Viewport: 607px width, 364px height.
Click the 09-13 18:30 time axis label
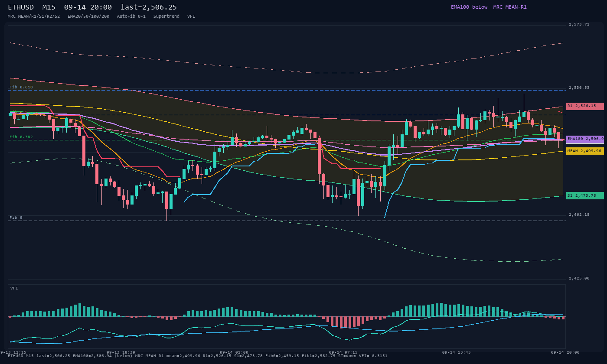[x=121, y=352]
